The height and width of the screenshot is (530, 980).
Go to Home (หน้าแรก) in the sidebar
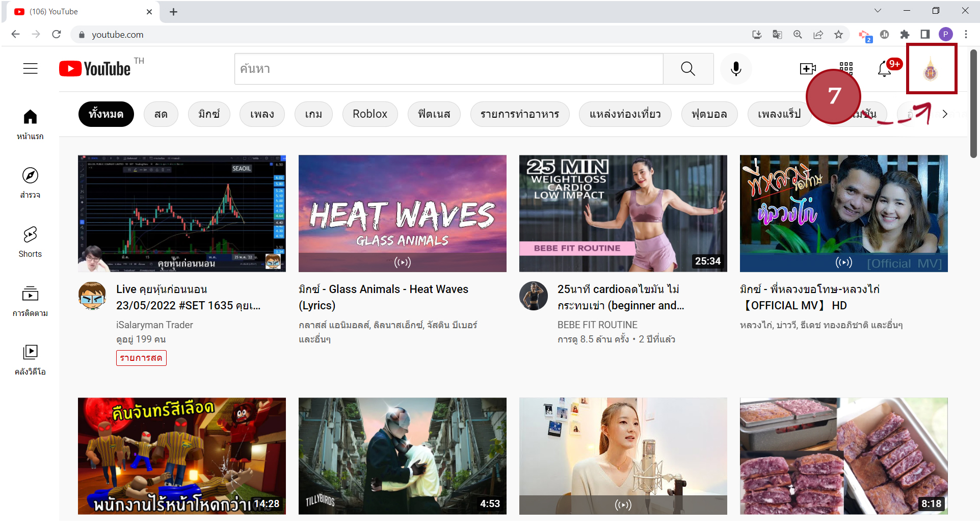[x=30, y=125]
